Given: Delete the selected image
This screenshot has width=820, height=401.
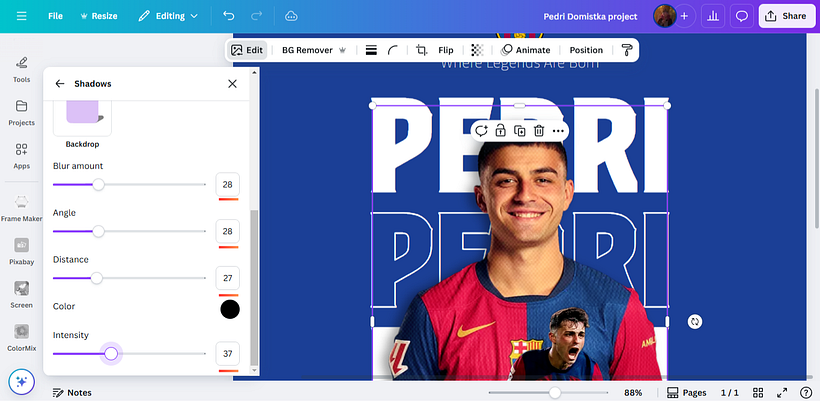Looking at the screenshot, I should (539, 131).
